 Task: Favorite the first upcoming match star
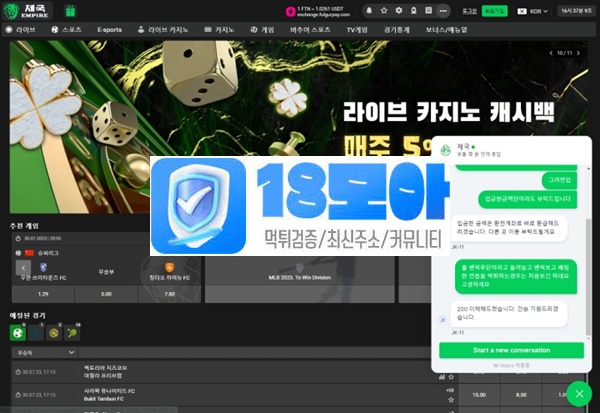[451, 377]
